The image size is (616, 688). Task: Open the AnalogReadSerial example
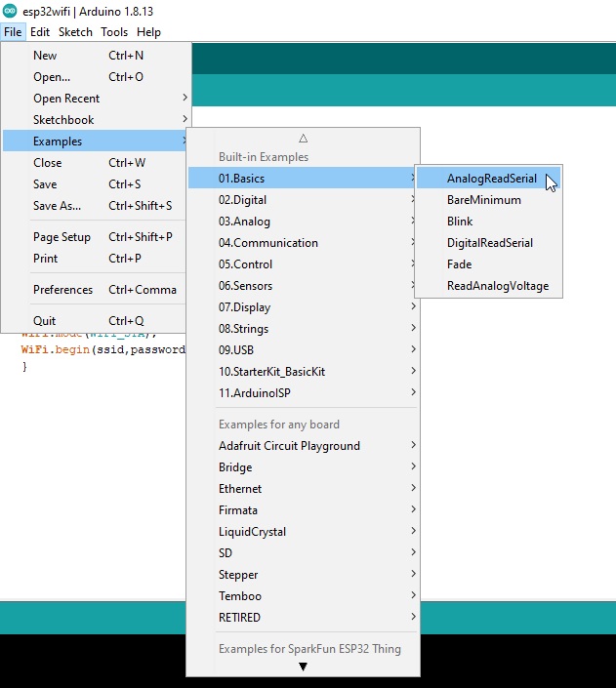489,179
